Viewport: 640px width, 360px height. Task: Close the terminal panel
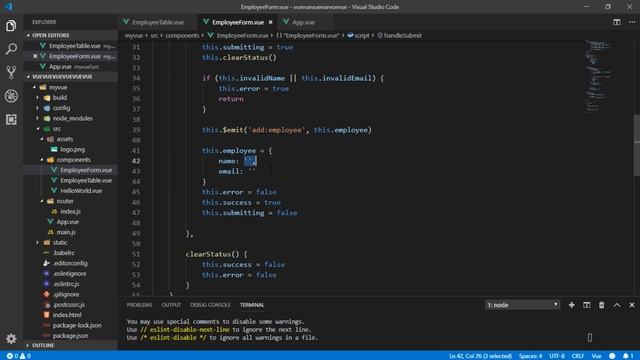pos(632,305)
